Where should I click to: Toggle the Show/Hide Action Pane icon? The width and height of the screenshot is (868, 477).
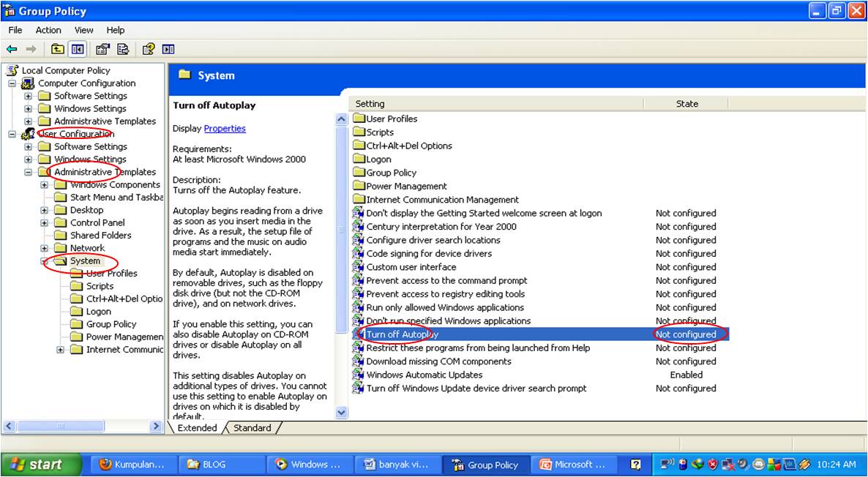pos(168,49)
